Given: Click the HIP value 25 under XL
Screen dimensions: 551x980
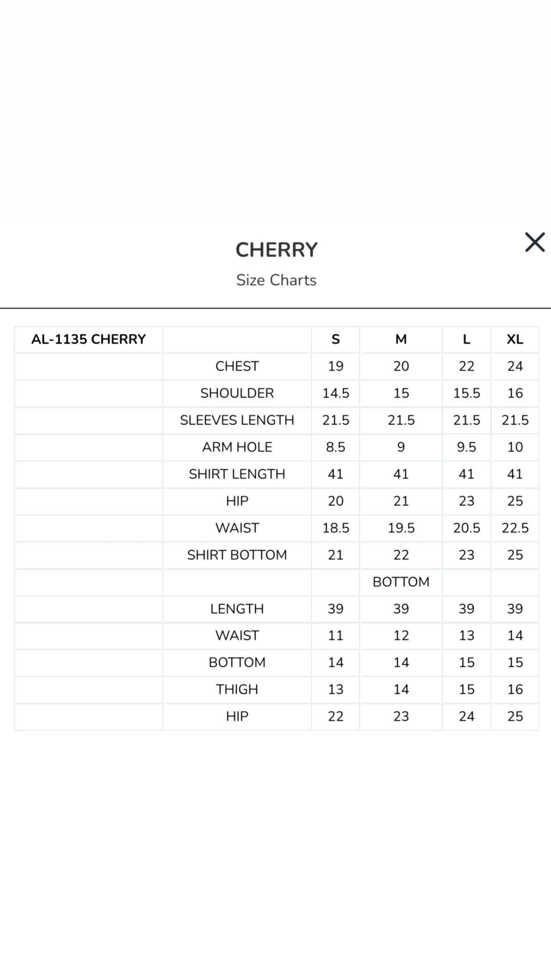Looking at the screenshot, I should [x=515, y=716].
